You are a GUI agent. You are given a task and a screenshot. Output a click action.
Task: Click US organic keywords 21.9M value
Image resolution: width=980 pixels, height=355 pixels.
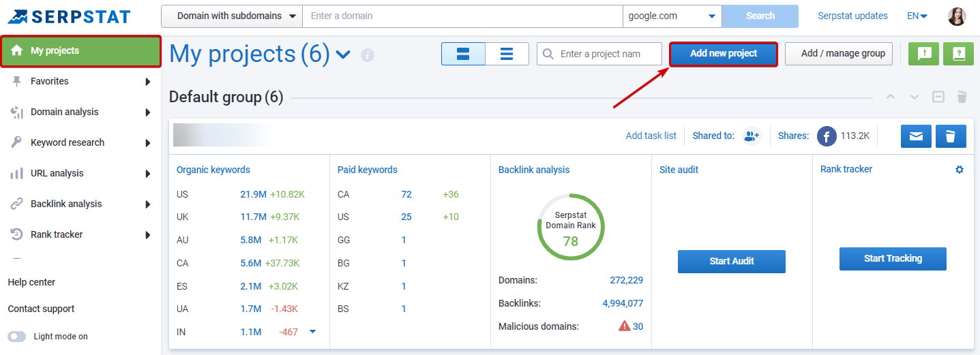click(253, 194)
